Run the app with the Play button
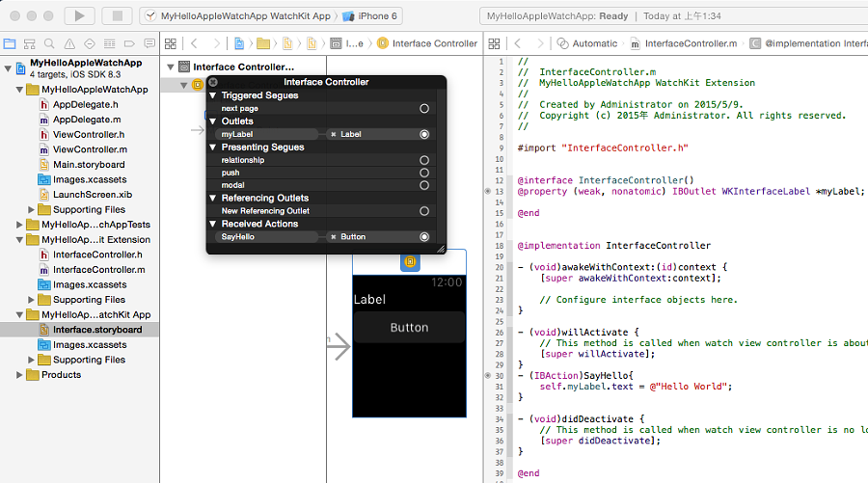868x483 pixels. (80, 16)
